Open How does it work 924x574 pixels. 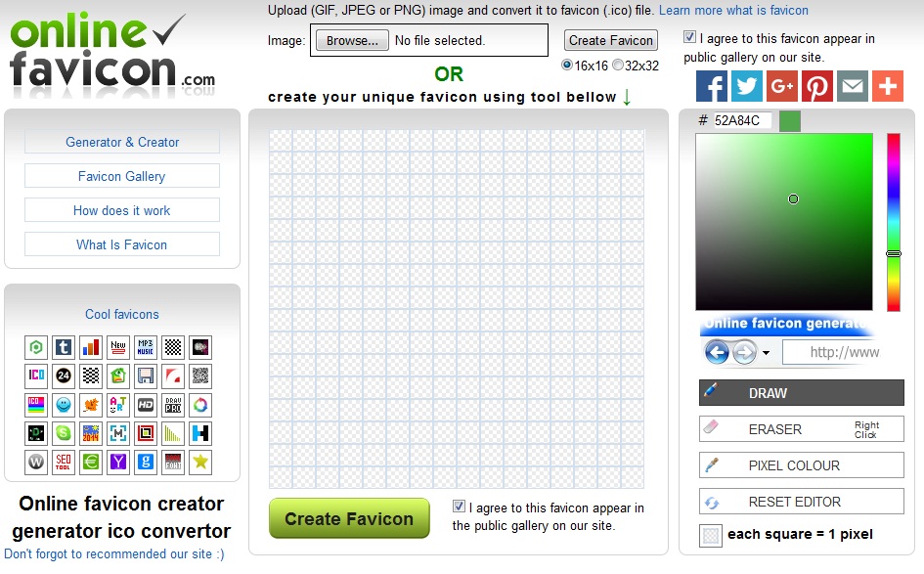[122, 210]
